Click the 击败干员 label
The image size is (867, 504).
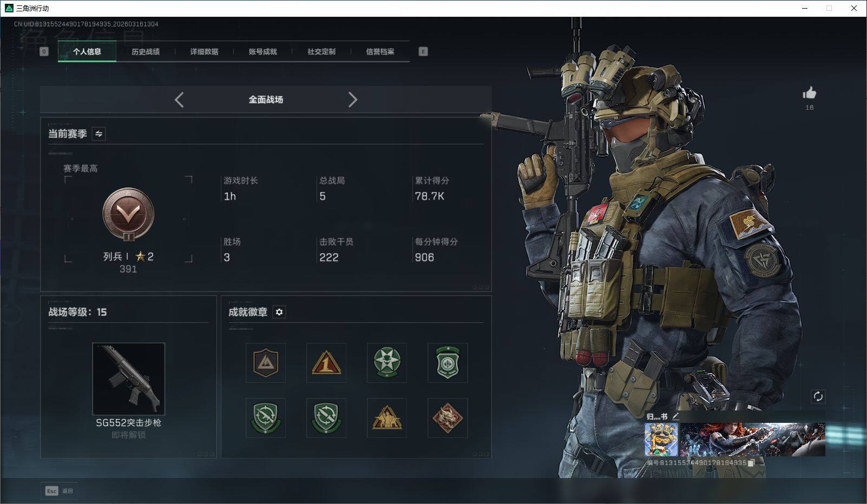(x=336, y=242)
